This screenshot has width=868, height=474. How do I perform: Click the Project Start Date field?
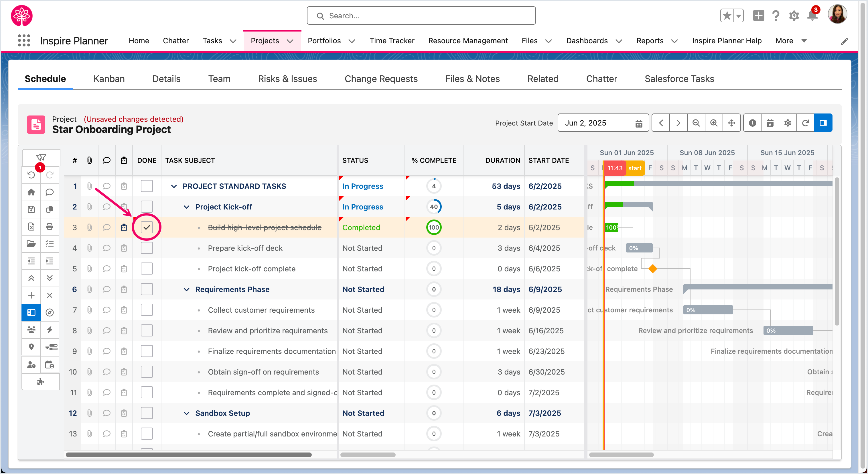(x=603, y=123)
